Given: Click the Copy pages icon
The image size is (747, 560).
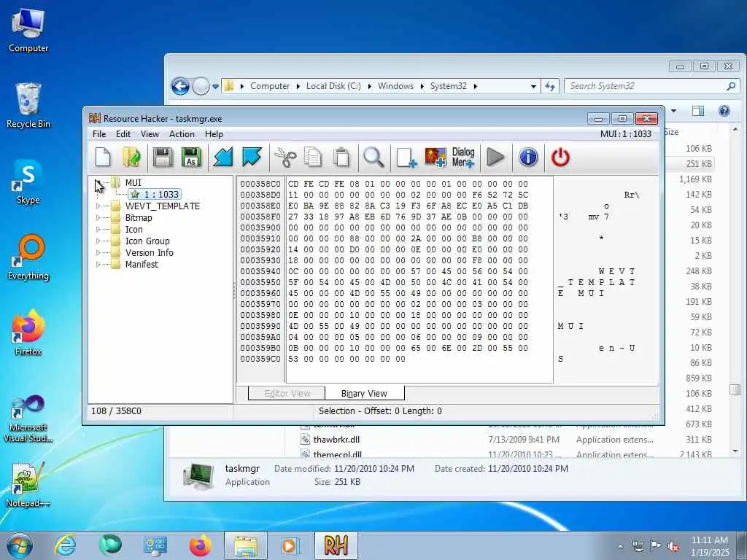Looking at the screenshot, I should coord(313,157).
